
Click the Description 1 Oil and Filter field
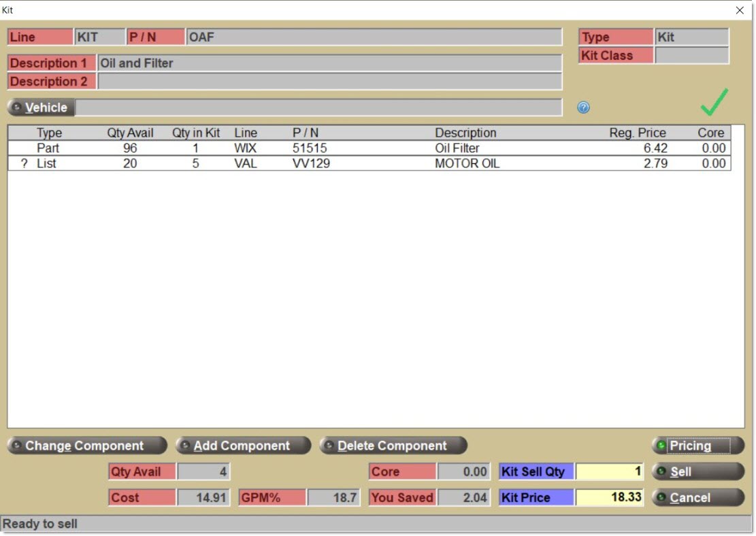pyautogui.click(x=329, y=63)
